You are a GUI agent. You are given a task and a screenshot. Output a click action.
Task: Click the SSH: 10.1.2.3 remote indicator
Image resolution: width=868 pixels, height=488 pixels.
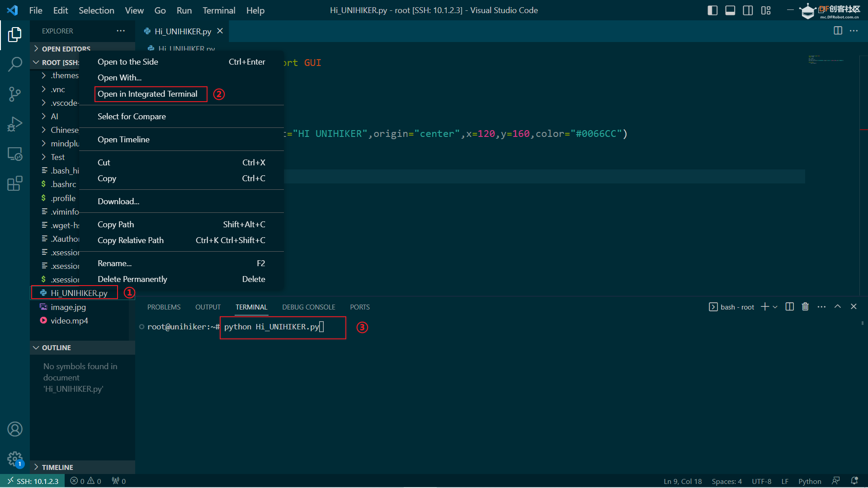tap(33, 481)
